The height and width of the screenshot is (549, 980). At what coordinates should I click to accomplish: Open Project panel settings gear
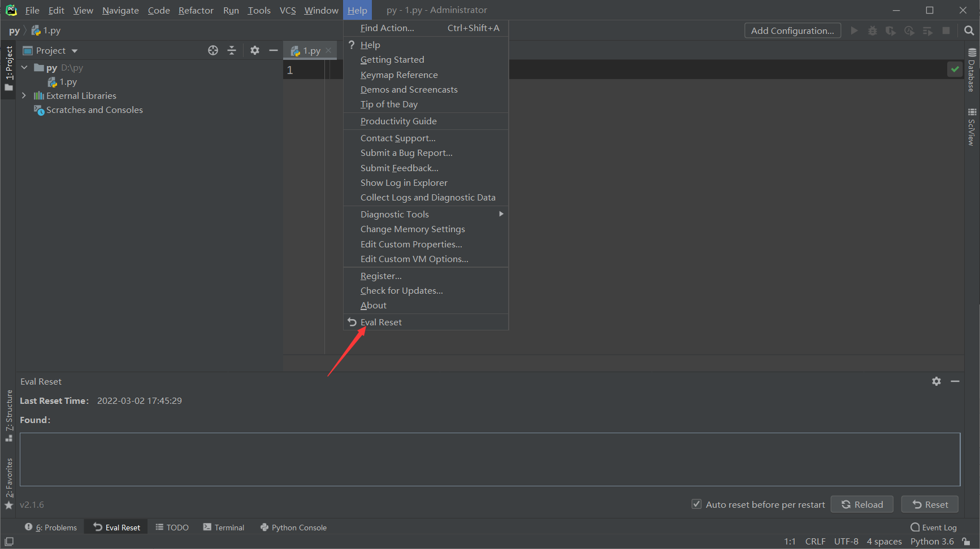click(x=255, y=50)
